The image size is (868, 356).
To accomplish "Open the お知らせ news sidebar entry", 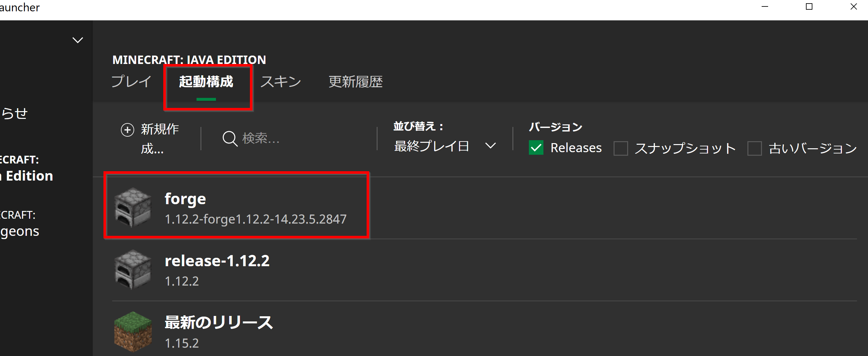I will point(14,113).
